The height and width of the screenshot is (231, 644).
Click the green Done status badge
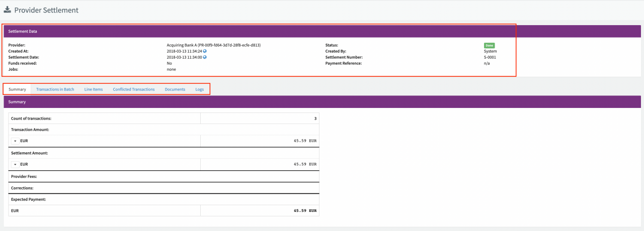click(489, 45)
